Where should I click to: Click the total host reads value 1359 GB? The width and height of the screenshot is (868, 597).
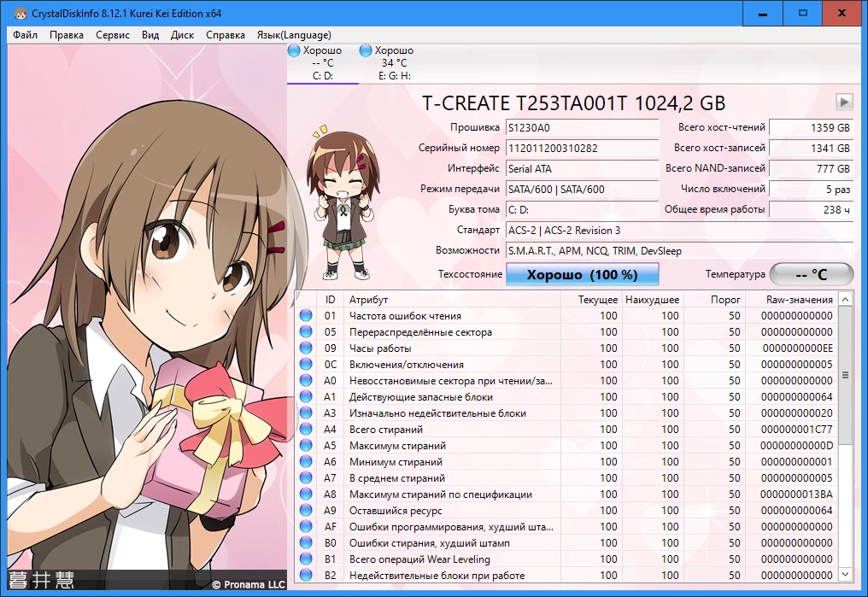(812, 128)
